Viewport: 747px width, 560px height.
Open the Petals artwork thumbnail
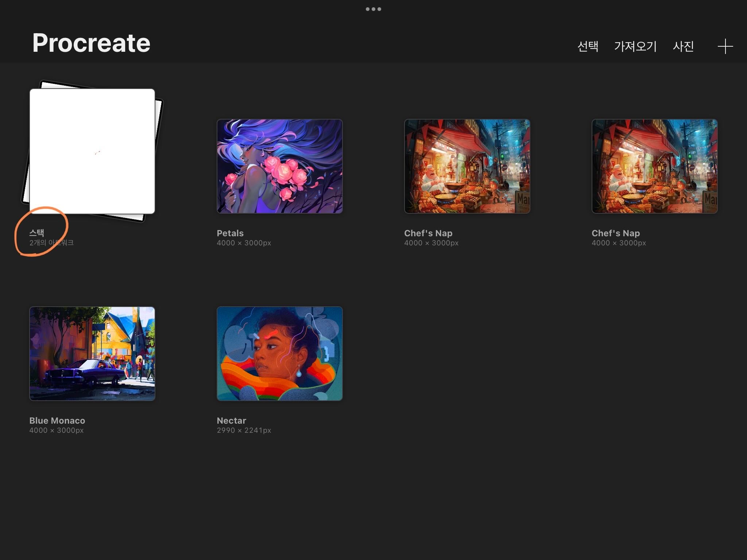(x=279, y=166)
